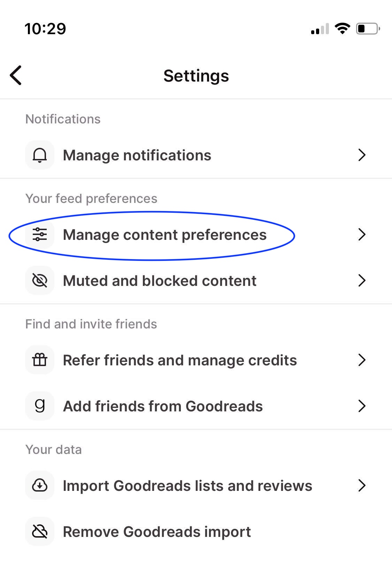Select Remove Goodreads import

pos(196,532)
